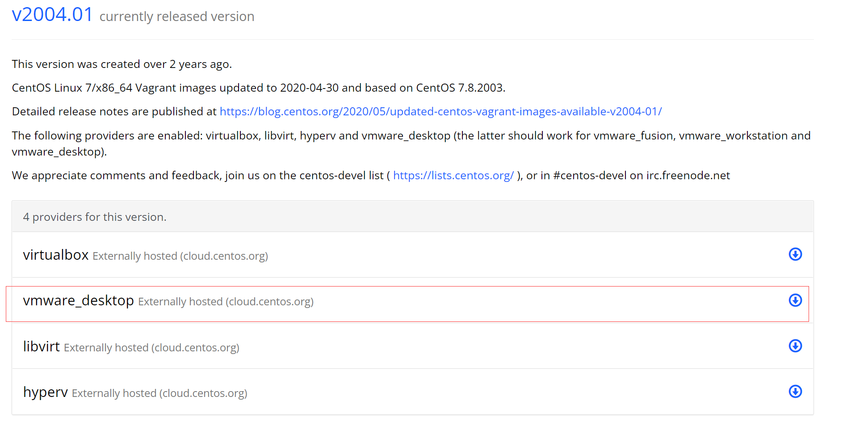Expand the vmware_desktop provider row

tap(402, 300)
